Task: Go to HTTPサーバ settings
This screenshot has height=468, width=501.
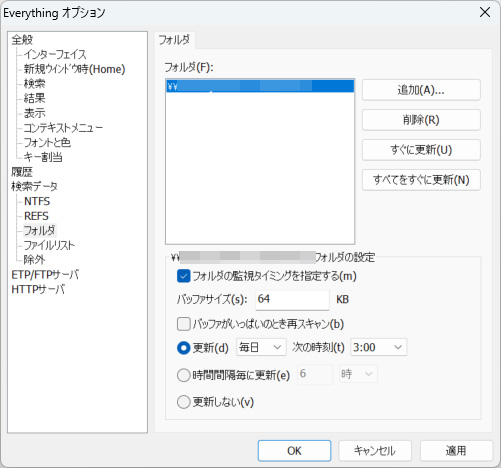Action: (38, 289)
